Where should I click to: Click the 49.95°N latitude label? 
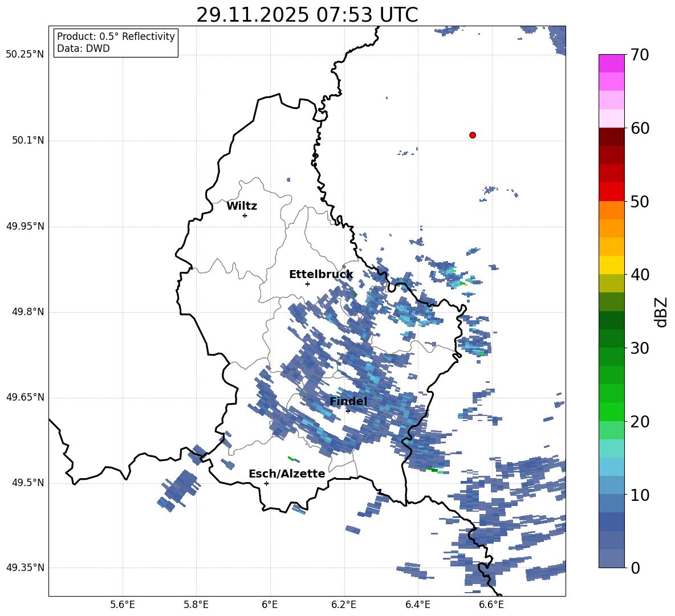tap(25, 226)
